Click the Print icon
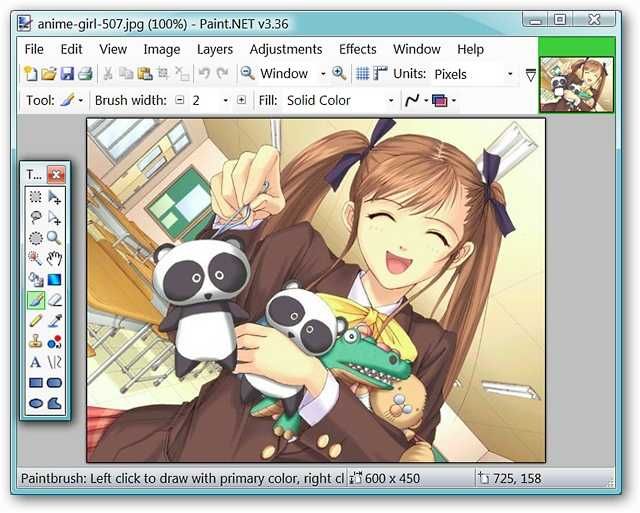The width and height of the screenshot is (640, 513). coord(85,74)
